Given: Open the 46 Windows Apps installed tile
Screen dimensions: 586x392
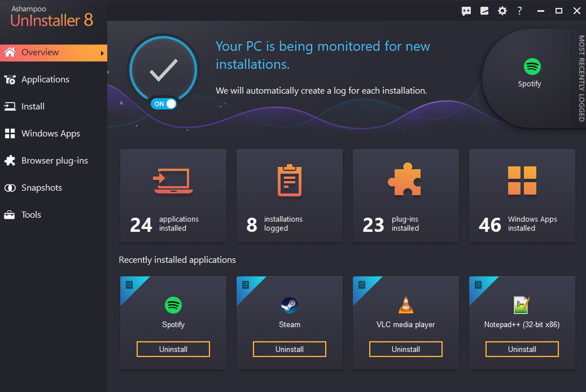Looking at the screenshot, I should pos(522,196).
